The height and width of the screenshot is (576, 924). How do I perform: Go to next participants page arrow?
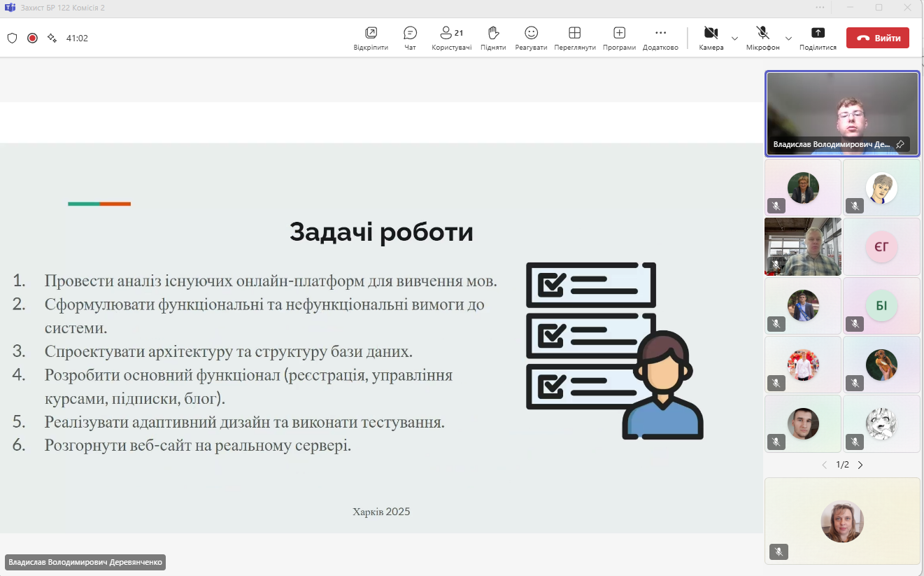pos(860,465)
